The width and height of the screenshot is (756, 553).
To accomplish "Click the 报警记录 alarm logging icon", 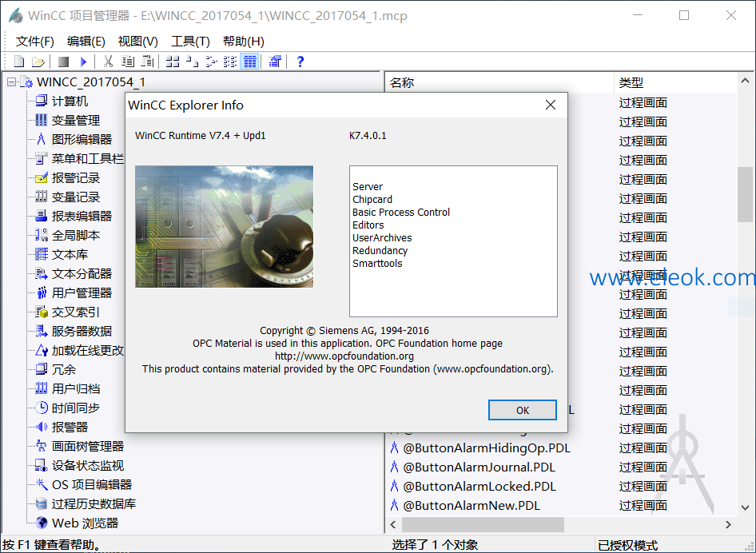I will pyautogui.click(x=42, y=178).
